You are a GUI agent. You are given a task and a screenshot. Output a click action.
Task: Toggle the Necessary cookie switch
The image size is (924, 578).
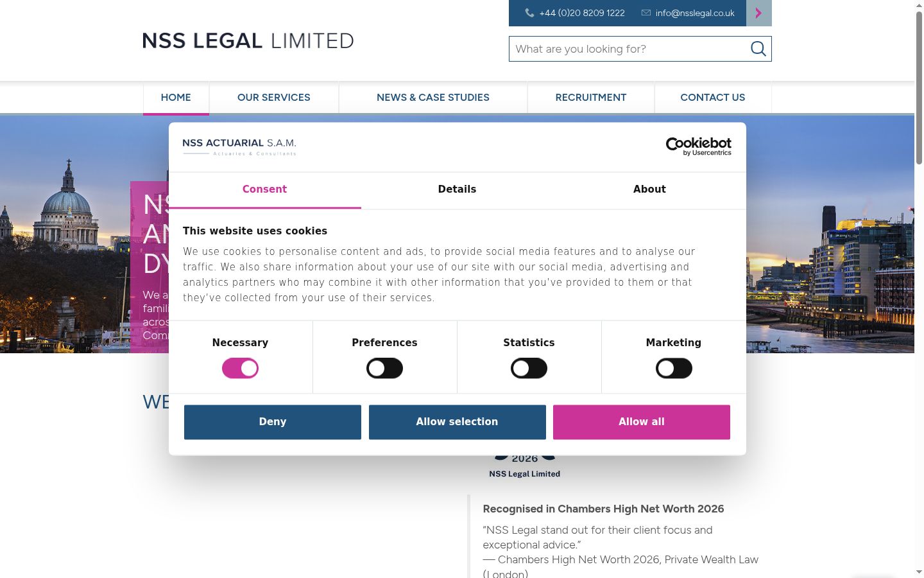(240, 368)
